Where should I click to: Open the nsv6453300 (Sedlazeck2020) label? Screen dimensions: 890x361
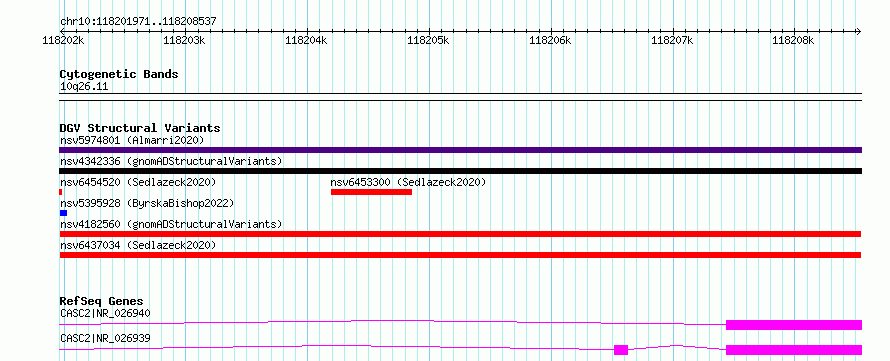click(x=408, y=182)
